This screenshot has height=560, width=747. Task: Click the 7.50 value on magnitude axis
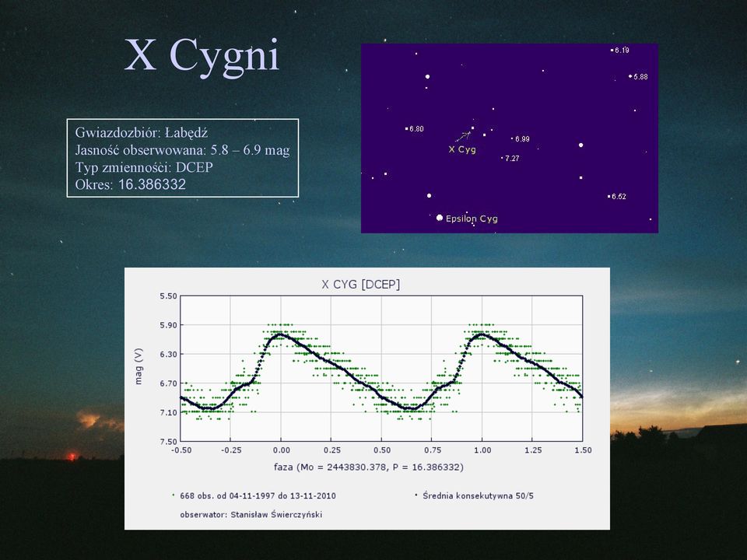(x=168, y=442)
